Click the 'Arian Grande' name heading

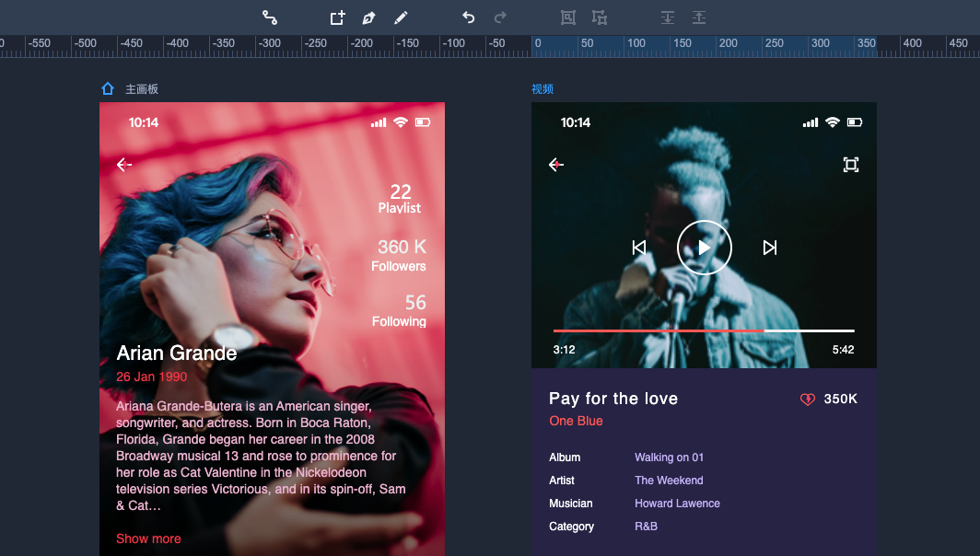176,353
